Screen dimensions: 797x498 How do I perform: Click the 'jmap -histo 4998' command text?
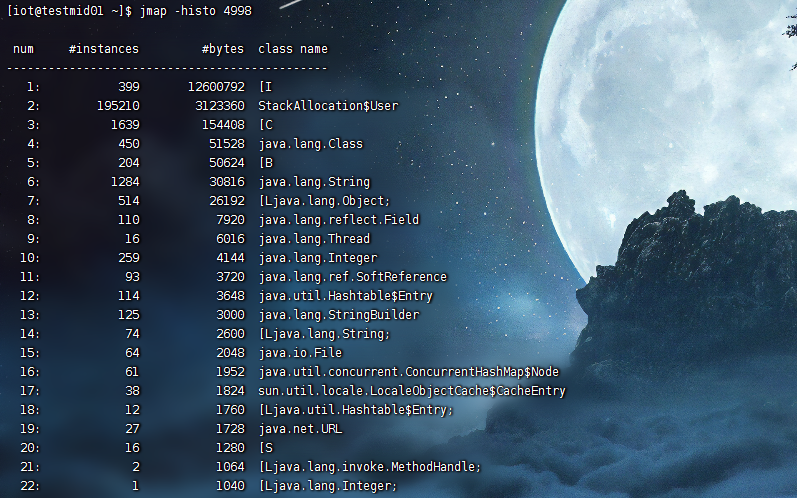click(x=196, y=11)
